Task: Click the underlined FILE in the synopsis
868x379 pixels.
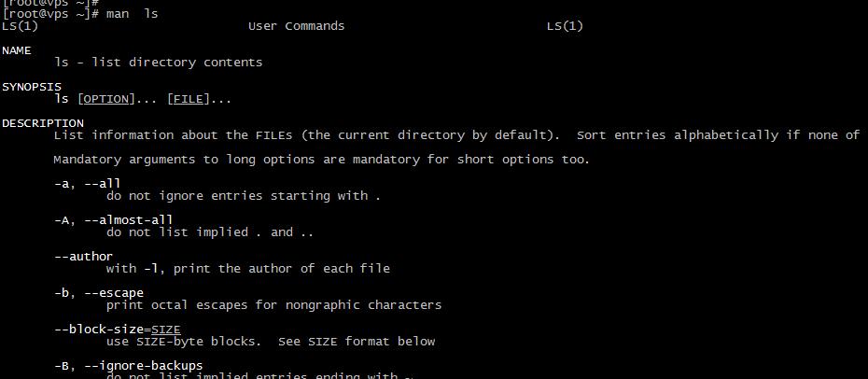Action: coord(187,99)
